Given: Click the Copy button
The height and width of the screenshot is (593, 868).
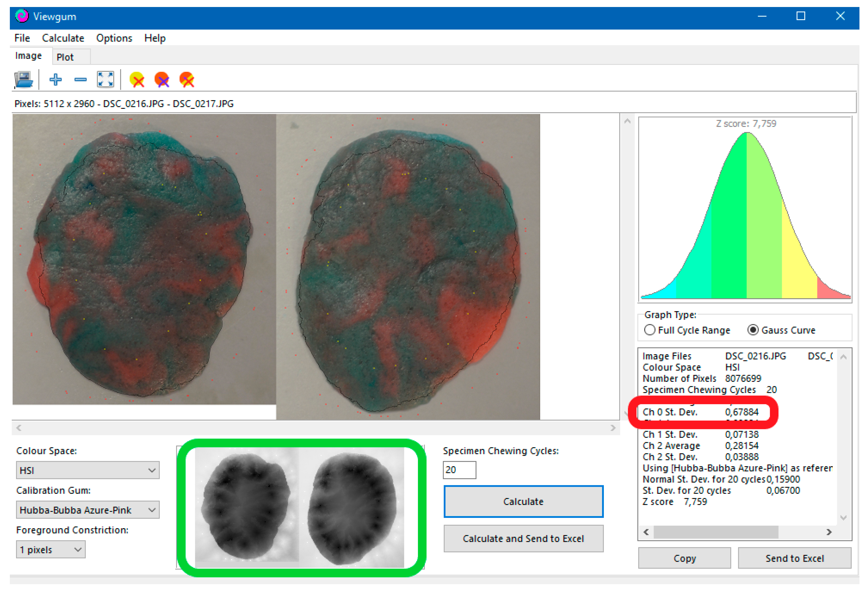Looking at the screenshot, I should tap(684, 558).
